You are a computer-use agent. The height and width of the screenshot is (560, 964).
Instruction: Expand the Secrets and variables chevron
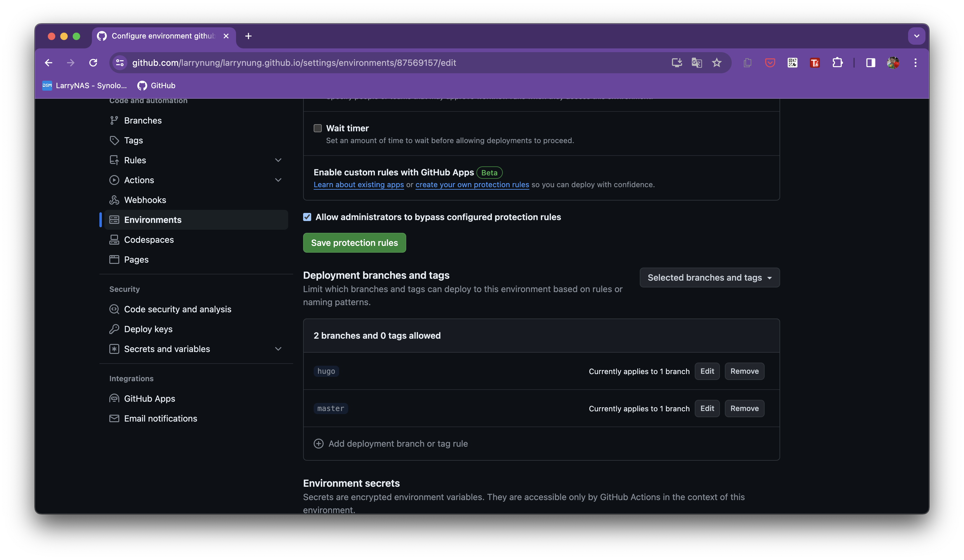(278, 349)
